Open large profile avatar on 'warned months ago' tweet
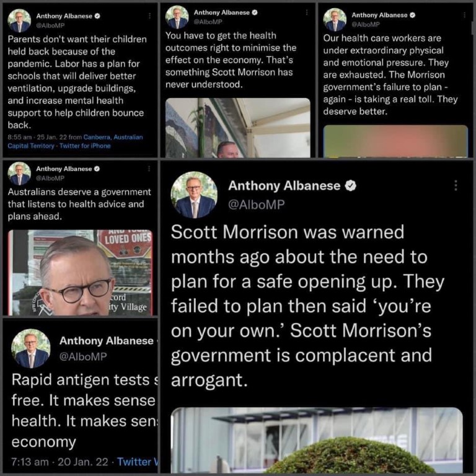This screenshot has height=476, width=476. coord(194,195)
